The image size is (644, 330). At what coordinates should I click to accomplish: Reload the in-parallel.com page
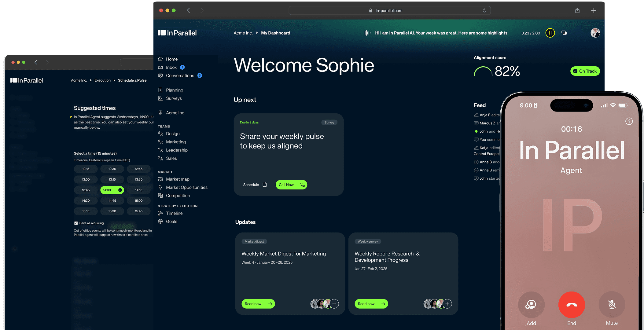484,11
